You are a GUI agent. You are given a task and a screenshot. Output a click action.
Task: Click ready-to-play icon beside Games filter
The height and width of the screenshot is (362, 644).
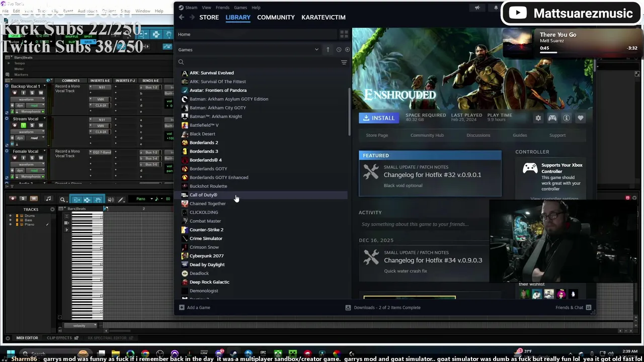click(347, 49)
